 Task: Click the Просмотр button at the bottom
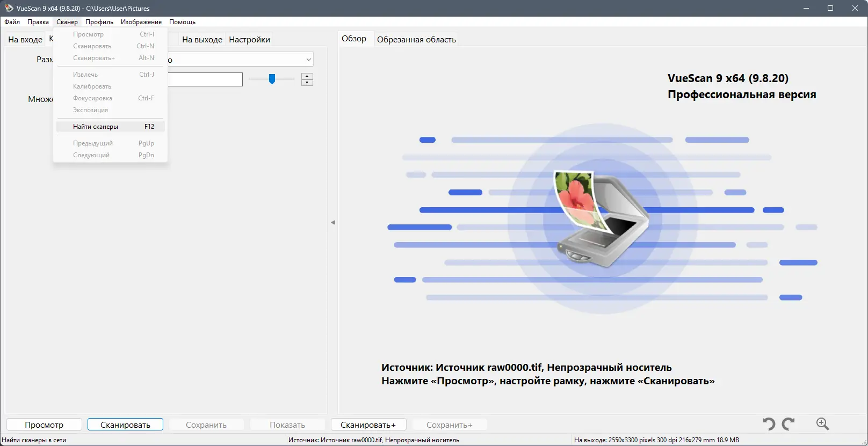(x=44, y=425)
